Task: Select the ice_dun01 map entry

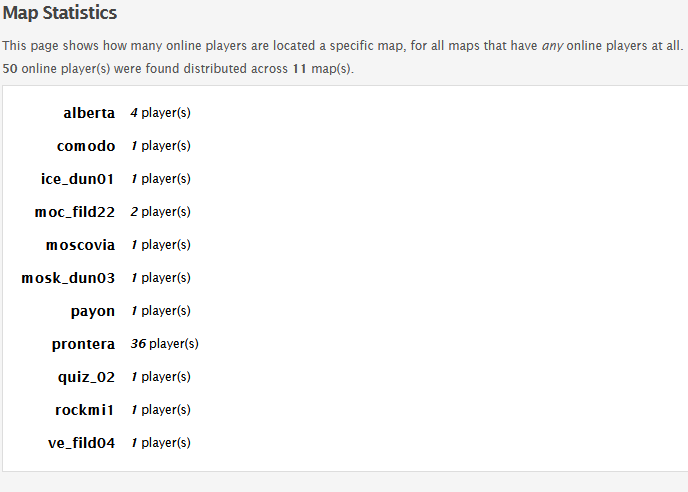Action: [78, 179]
